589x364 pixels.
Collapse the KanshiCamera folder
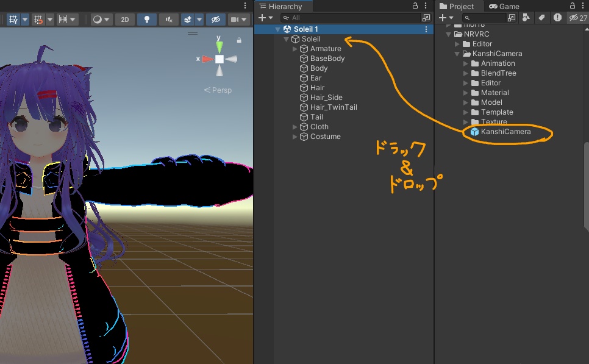[x=457, y=54]
